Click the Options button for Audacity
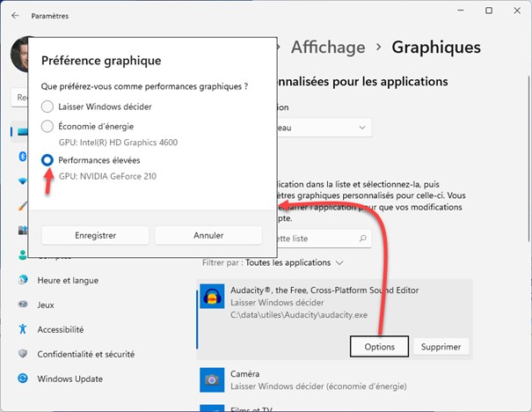The height and width of the screenshot is (412, 532). pyautogui.click(x=379, y=347)
